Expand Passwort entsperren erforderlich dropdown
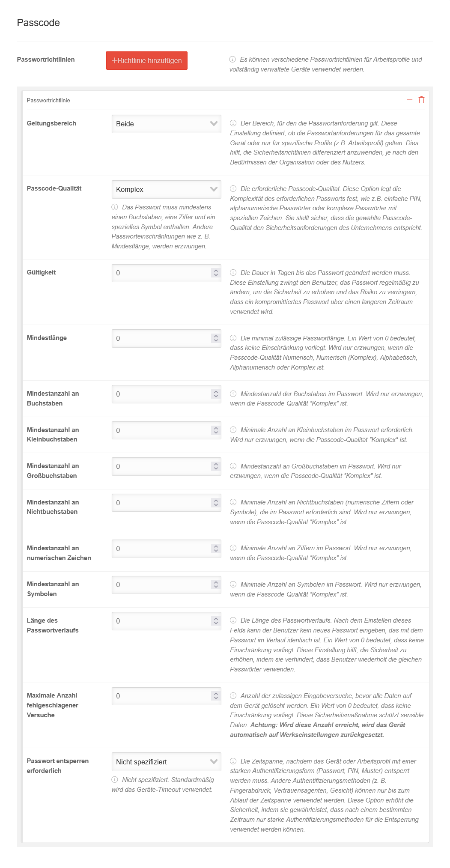The width and height of the screenshot is (450, 868). tap(166, 762)
